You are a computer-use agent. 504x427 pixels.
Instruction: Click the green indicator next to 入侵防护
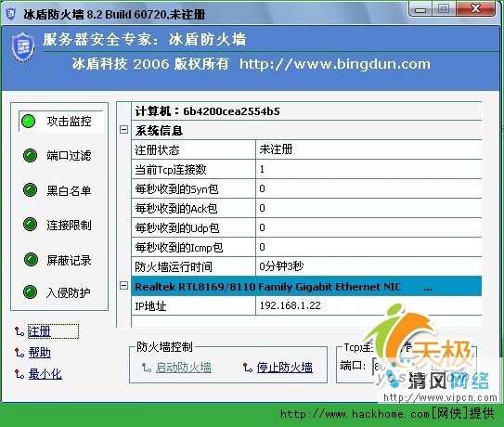tap(31, 292)
